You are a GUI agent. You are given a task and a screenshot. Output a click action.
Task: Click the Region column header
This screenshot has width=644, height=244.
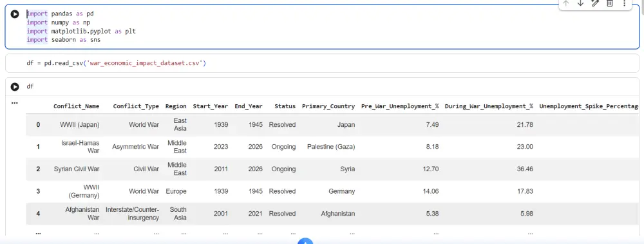[x=176, y=106]
